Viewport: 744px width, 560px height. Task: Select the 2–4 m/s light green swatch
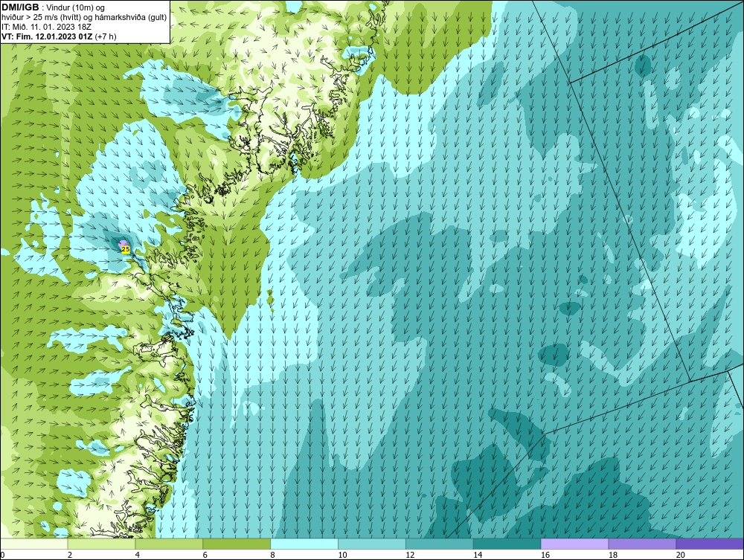(x=101, y=544)
